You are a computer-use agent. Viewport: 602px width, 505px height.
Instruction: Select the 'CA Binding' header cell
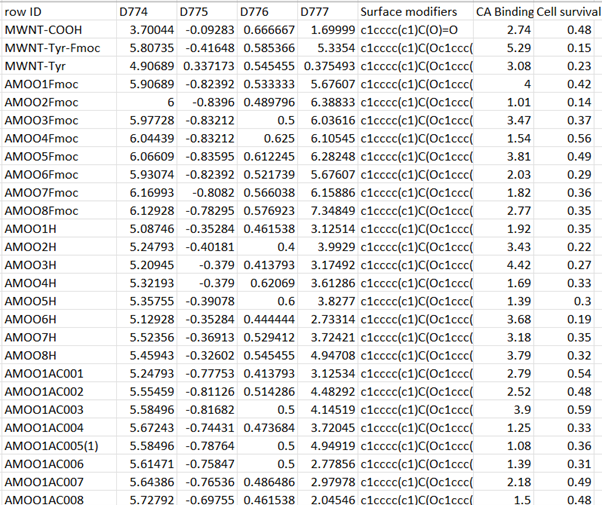tap(504, 12)
